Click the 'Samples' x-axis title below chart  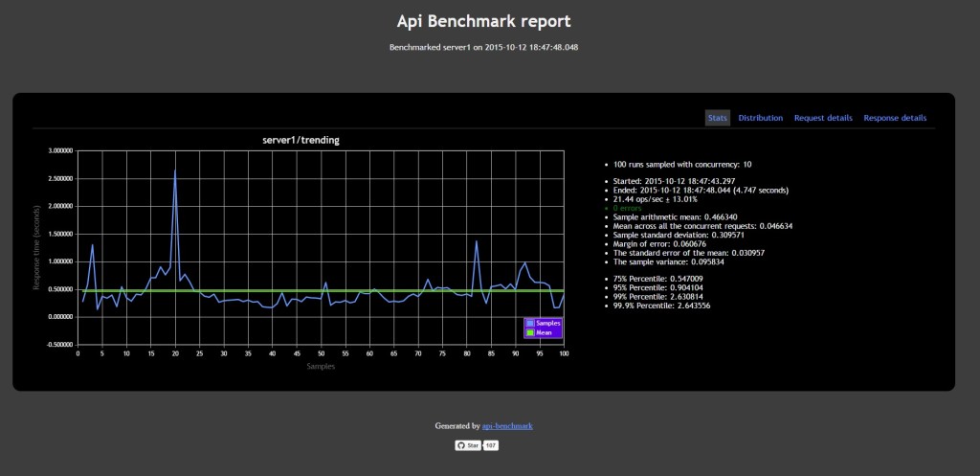coord(321,367)
